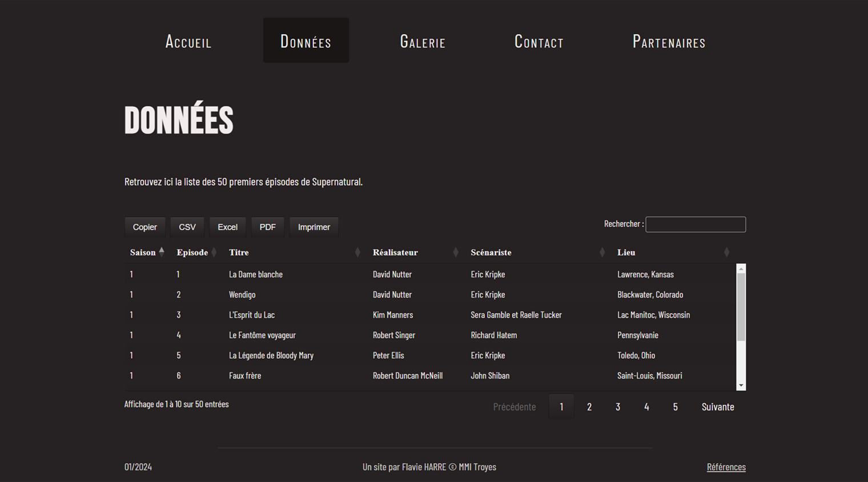Click the Précédente pagination button
Viewport: 868px width, 482px height.
(x=515, y=407)
